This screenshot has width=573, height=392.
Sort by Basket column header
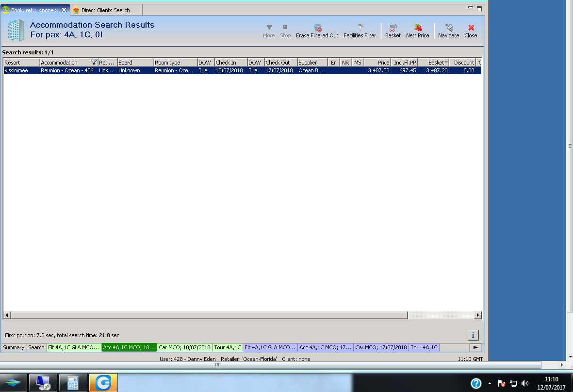[433, 63]
